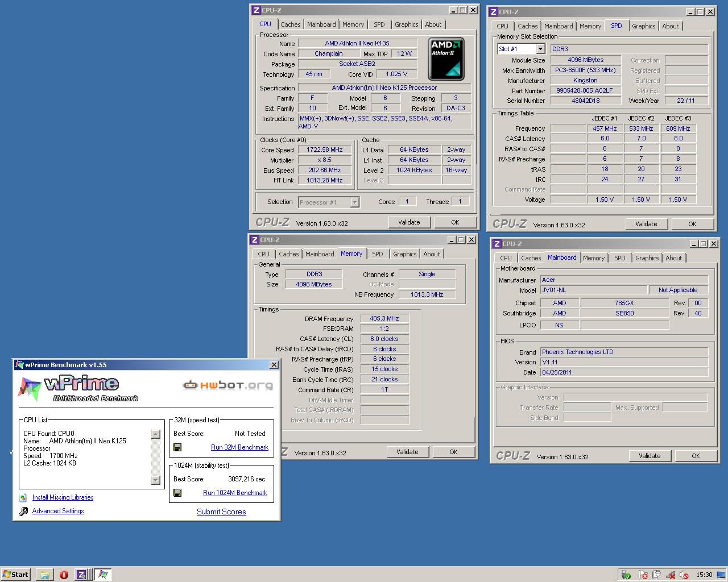728x582 pixels.
Task: Open the file explorer taskbar icon
Action: pyautogui.click(x=45, y=575)
